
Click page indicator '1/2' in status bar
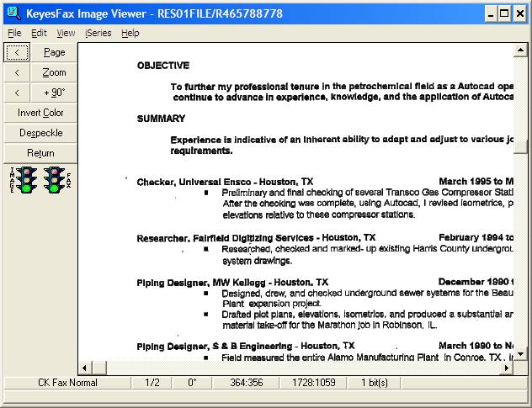[152, 383]
